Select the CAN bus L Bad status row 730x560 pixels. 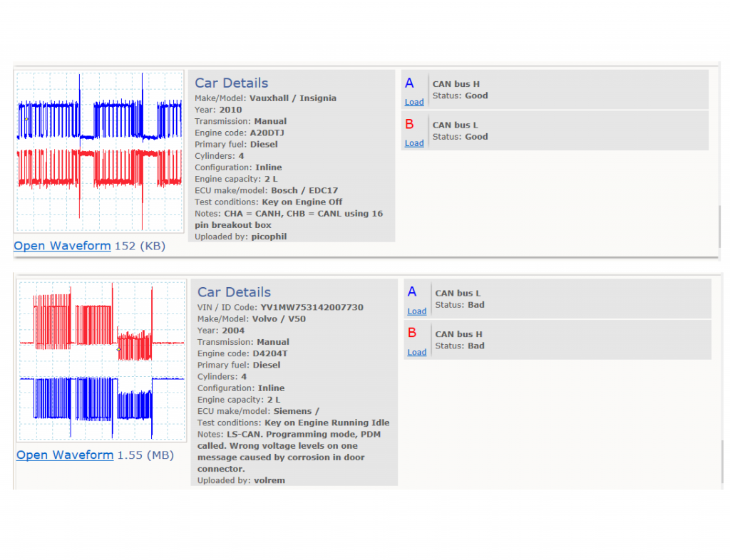(557, 299)
